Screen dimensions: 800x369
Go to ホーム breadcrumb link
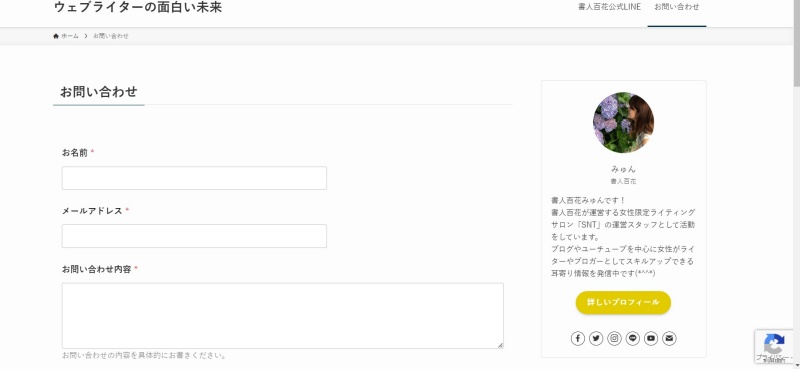70,36
